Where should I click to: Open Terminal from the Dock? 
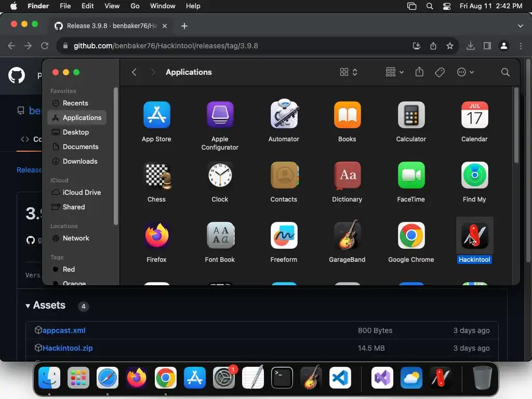(282, 378)
